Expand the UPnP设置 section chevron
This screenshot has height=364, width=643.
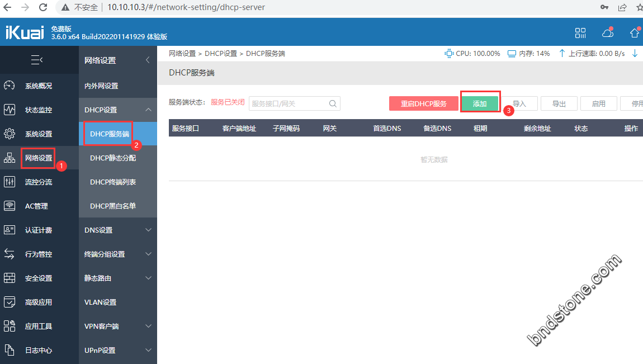(148, 350)
